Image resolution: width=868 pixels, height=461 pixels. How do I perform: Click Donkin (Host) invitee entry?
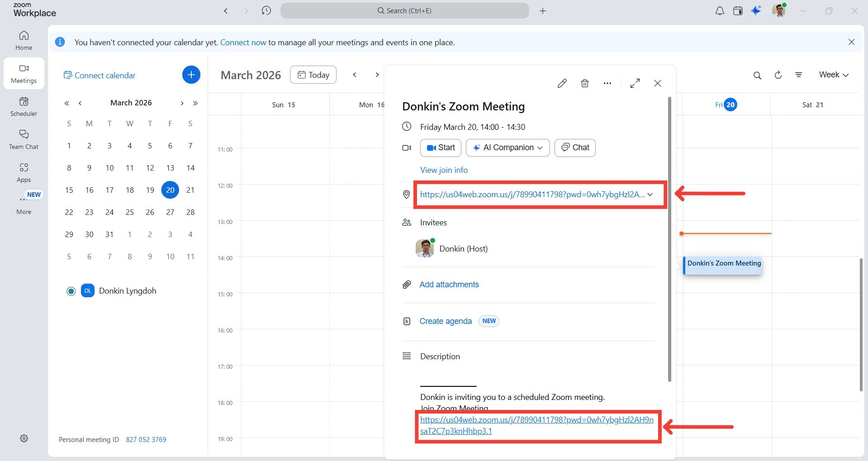point(452,249)
